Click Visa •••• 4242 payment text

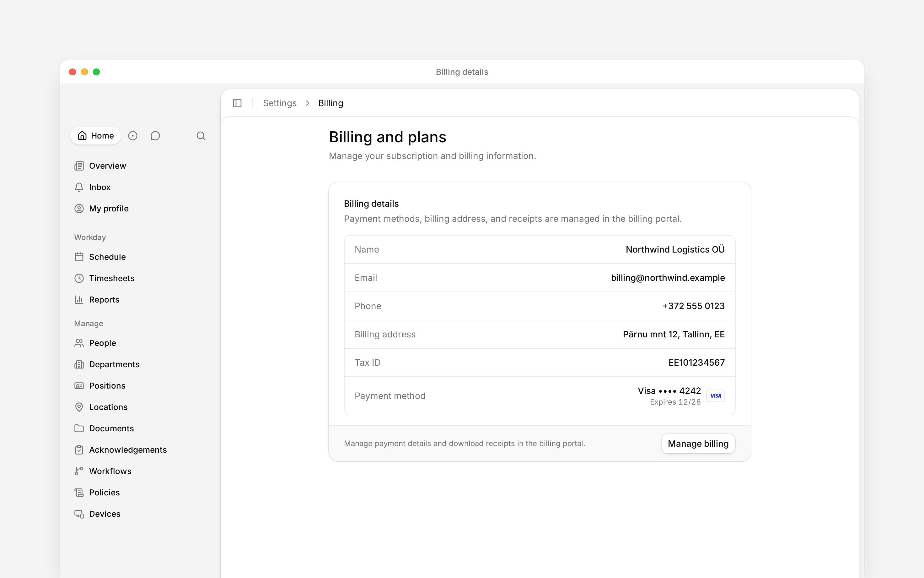(x=669, y=391)
